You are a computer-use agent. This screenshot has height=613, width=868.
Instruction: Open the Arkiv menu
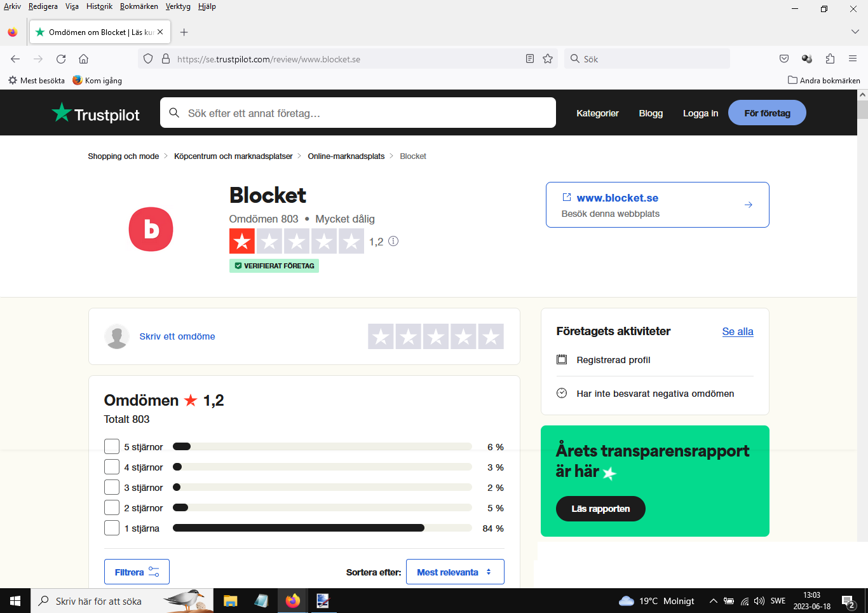(x=12, y=6)
